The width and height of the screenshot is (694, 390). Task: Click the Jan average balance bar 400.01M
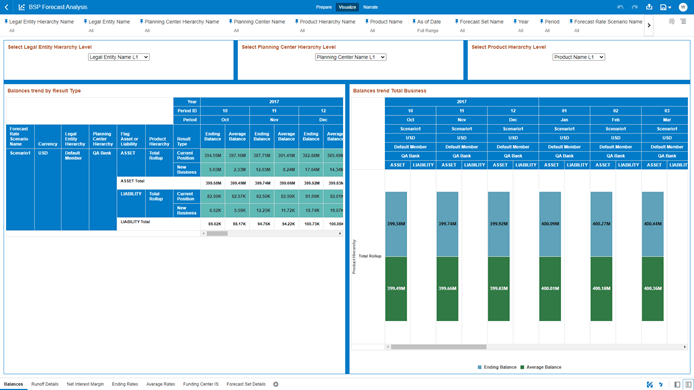click(x=550, y=289)
